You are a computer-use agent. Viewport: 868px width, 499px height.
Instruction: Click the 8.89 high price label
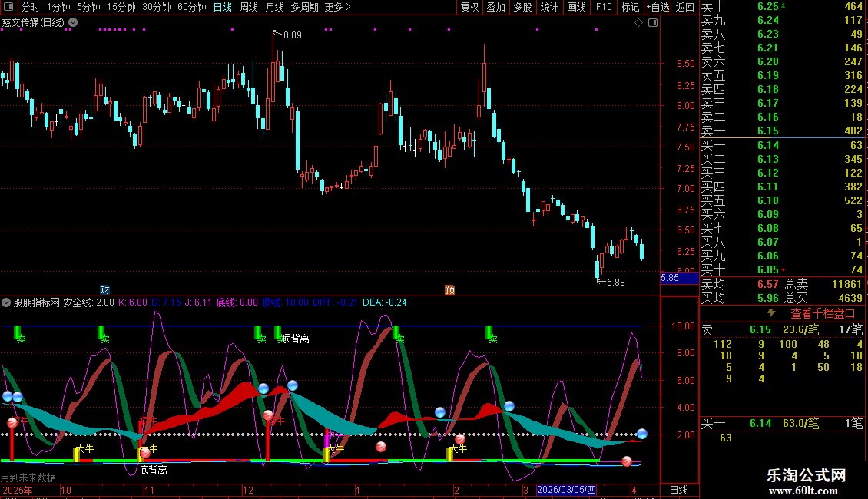click(293, 35)
